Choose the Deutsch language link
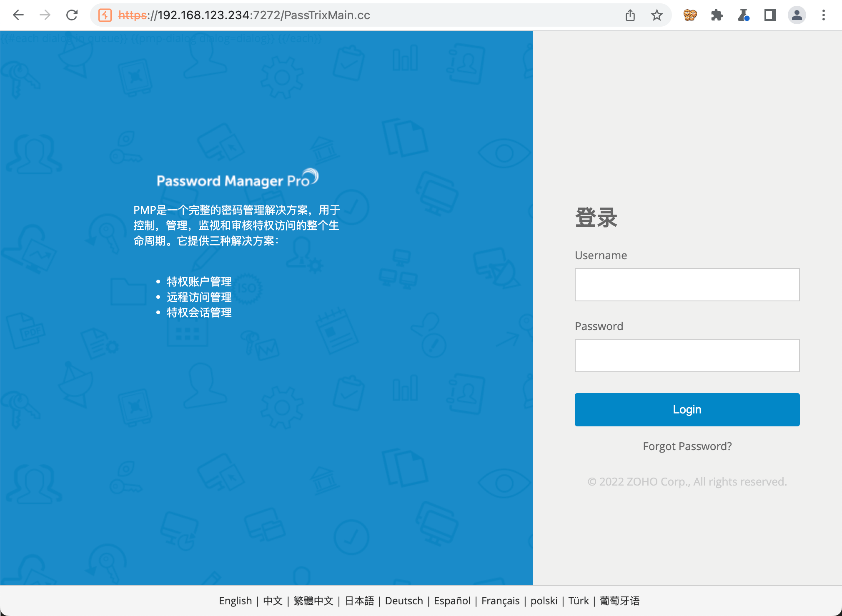Image resolution: width=842 pixels, height=616 pixels. click(x=403, y=601)
